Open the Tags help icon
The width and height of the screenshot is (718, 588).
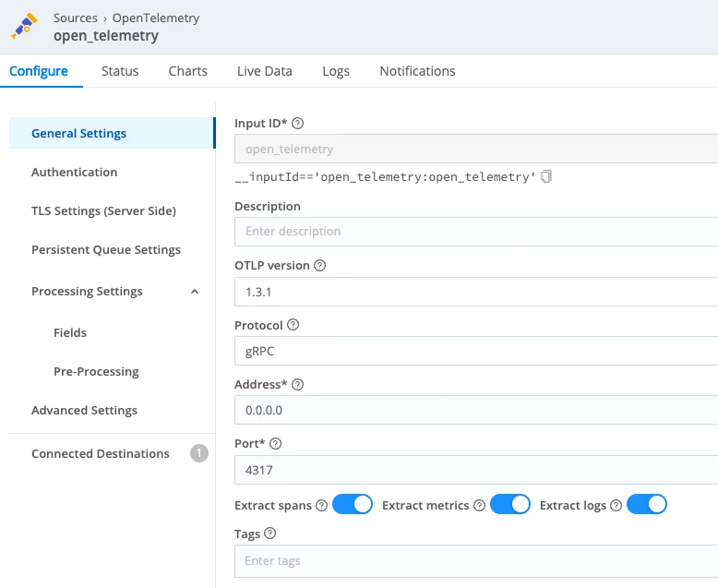(x=270, y=534)
